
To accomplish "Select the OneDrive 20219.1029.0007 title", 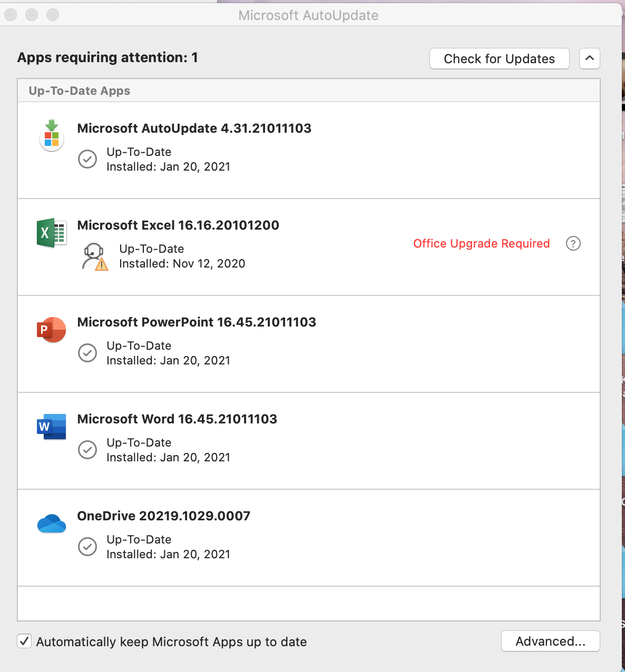I will 163,516.
